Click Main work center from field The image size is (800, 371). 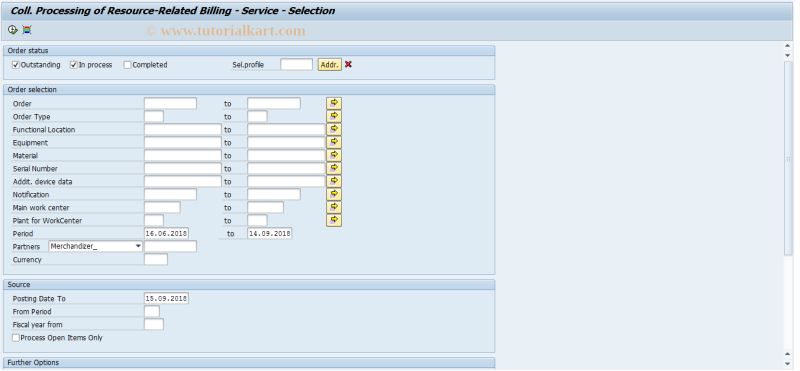click(x=162, y=208)
